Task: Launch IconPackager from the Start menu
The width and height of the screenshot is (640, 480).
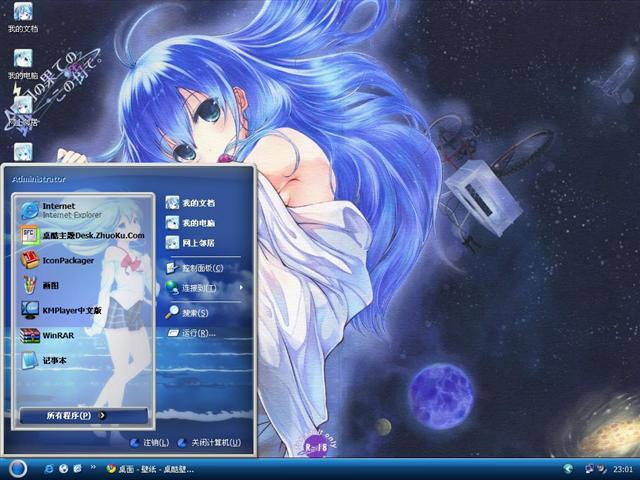Action: pos(68,261)
